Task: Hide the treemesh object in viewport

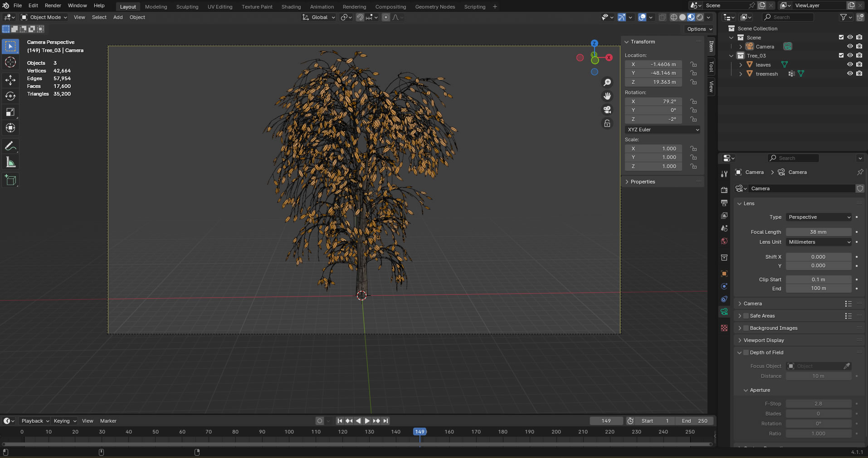Action: [x=850, y=73]
